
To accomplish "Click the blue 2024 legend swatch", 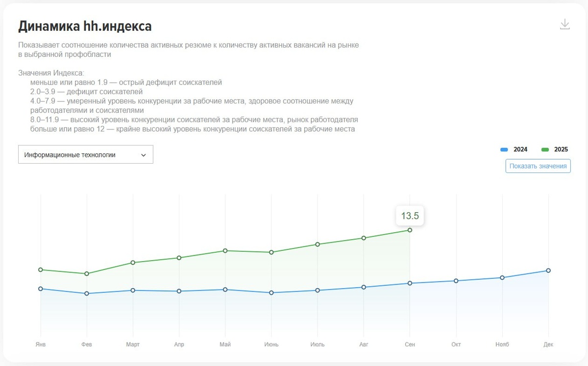I will (x=504, y=149).
